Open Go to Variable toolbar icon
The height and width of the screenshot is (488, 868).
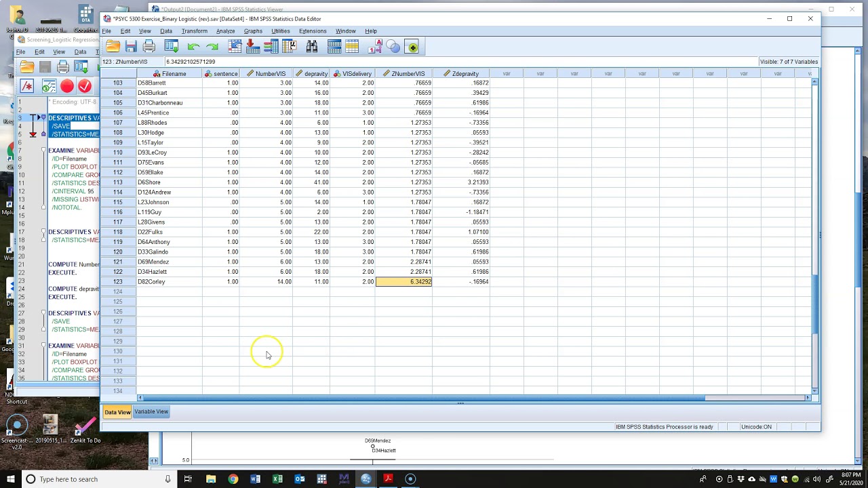coord(252,47)
